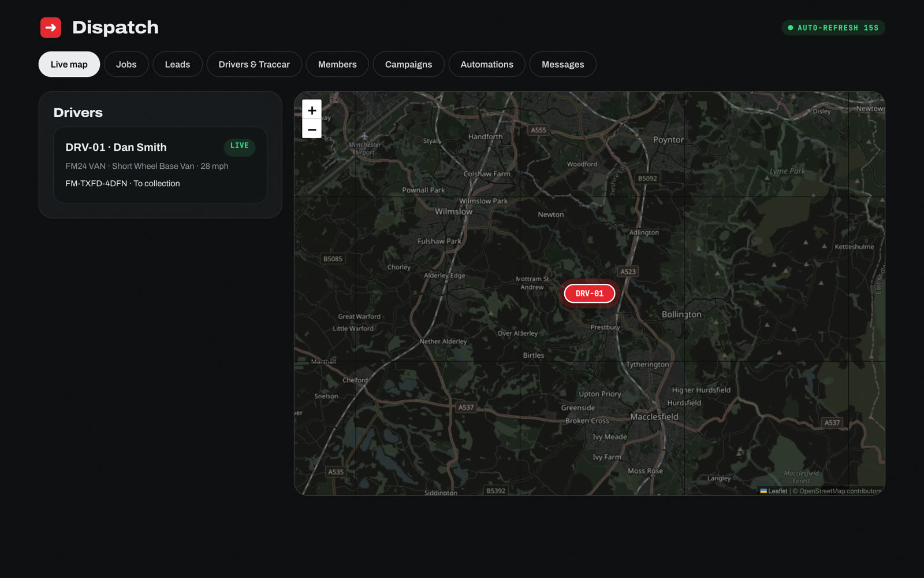Open the Members tab
The height and width of the screenshot is (578, 924).
[x=337, y=64]
